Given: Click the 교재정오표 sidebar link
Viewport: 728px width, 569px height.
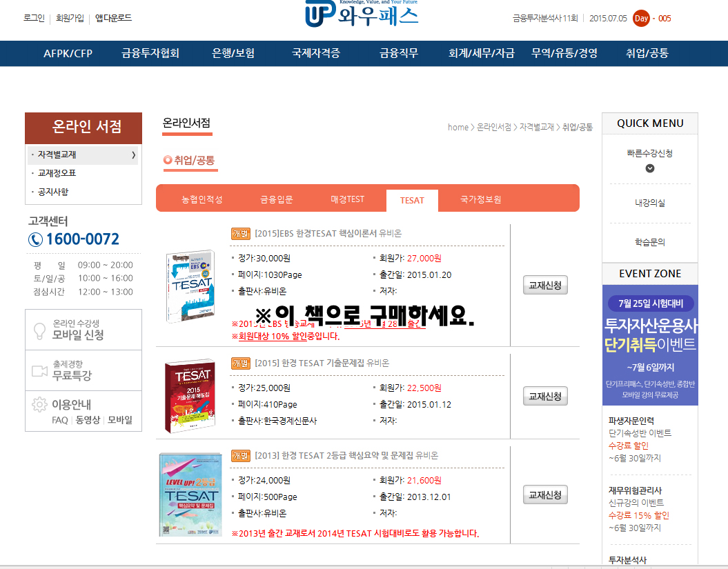Looking at the screenshot, I should click(x=57, y=173).
